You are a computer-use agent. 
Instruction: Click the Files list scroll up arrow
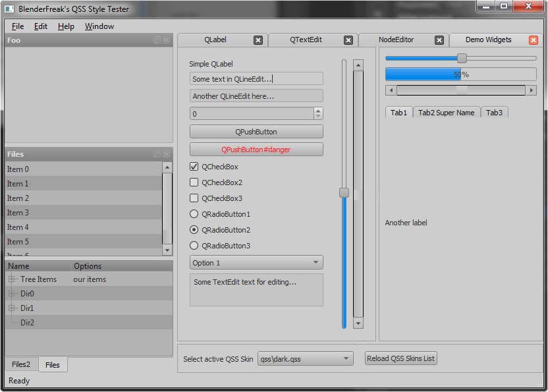(167, 167)
